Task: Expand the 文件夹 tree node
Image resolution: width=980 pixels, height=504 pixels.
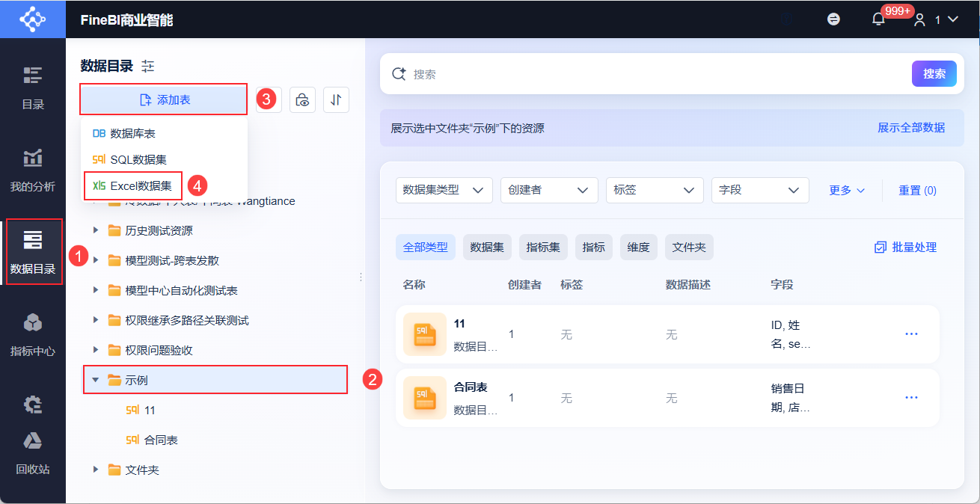Action: (95, 470)
